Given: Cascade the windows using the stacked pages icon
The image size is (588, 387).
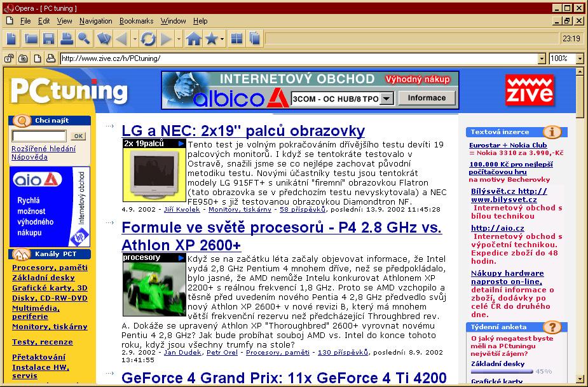Looking at the screenshot, I should [255, 39].
